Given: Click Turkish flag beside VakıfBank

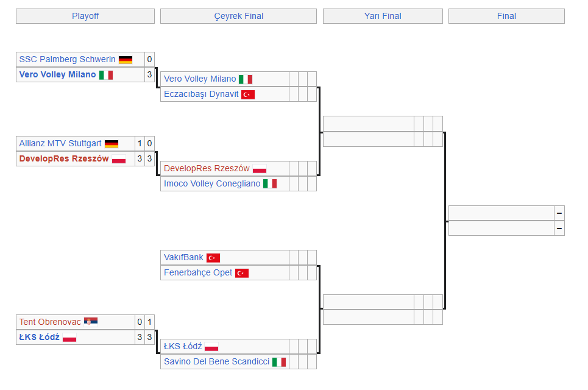Looking at the screenshot, I should [213, 258].
